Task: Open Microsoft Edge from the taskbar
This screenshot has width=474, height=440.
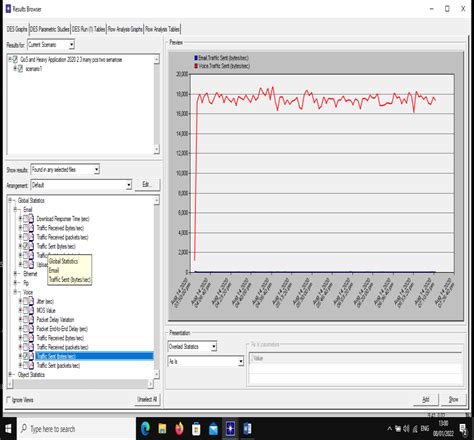Action: click(x=145, y=429)
